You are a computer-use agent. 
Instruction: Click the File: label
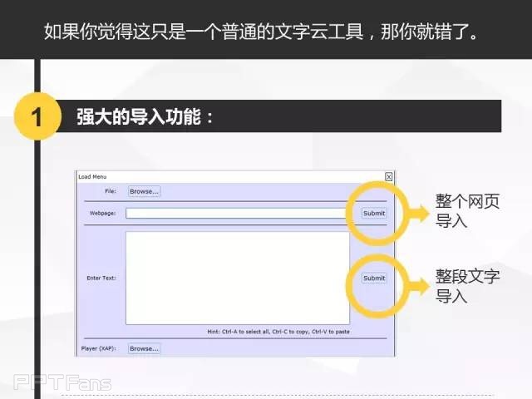(x=110, y=191)
